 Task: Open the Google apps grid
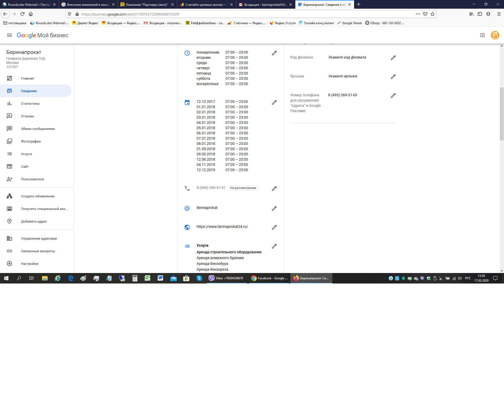[482, 35]
